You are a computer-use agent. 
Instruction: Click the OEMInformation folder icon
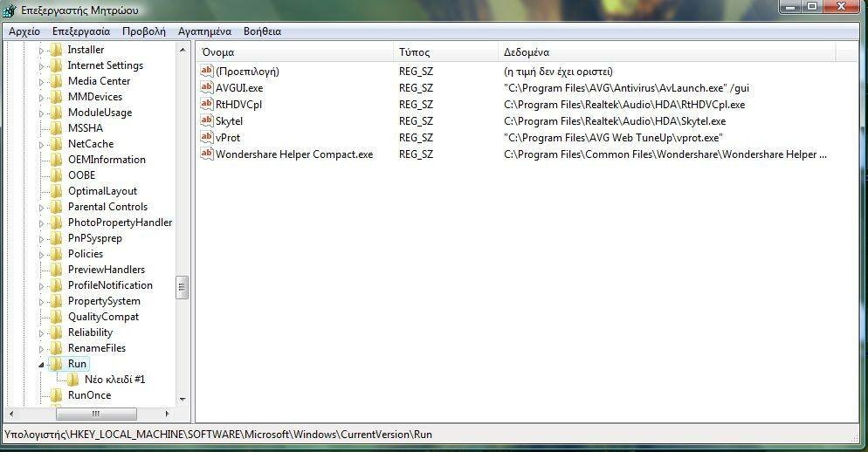coord(56,160)
